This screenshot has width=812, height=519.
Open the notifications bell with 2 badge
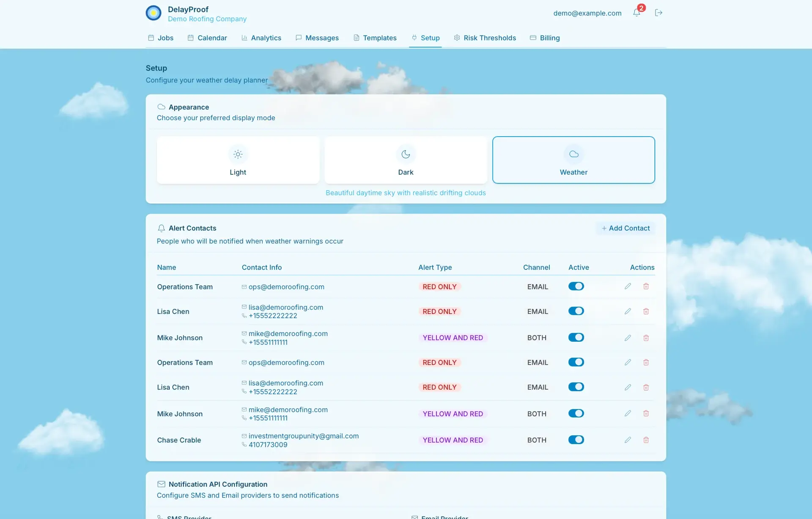[636, 13]
